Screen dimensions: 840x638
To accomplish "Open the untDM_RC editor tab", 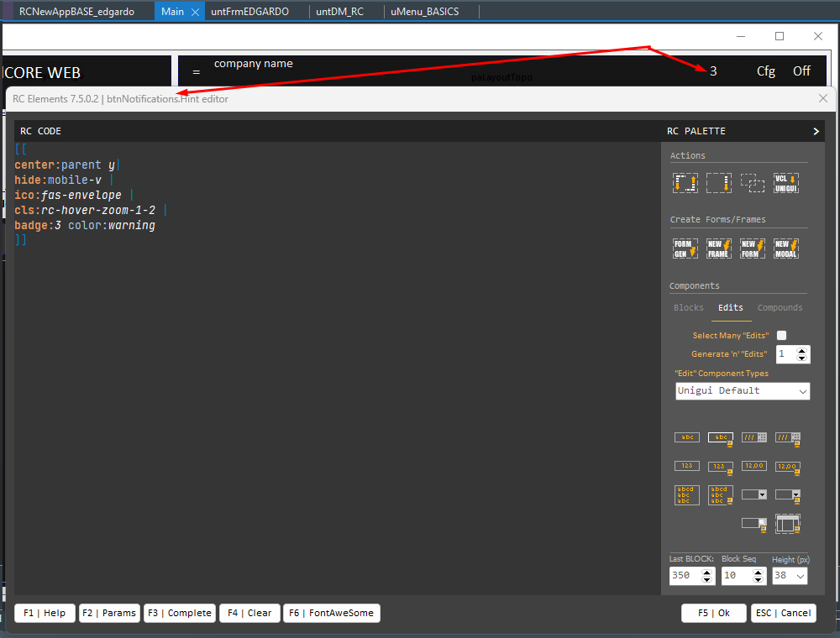I will (339, 12).
